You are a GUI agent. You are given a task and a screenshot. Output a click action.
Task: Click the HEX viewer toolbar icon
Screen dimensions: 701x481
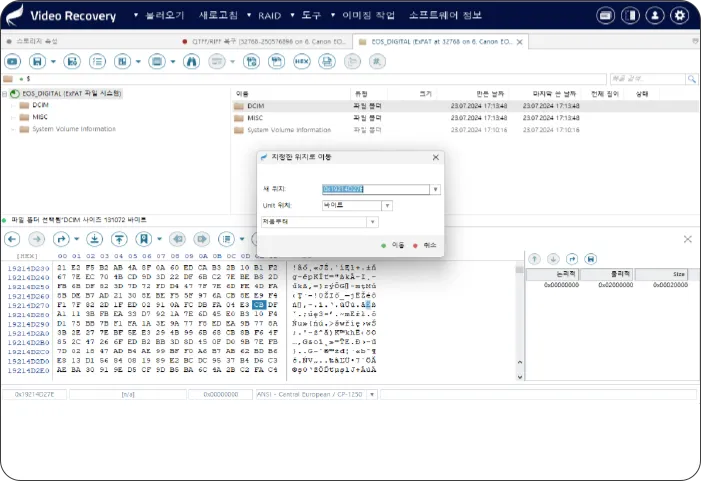(x=301, y=61)
